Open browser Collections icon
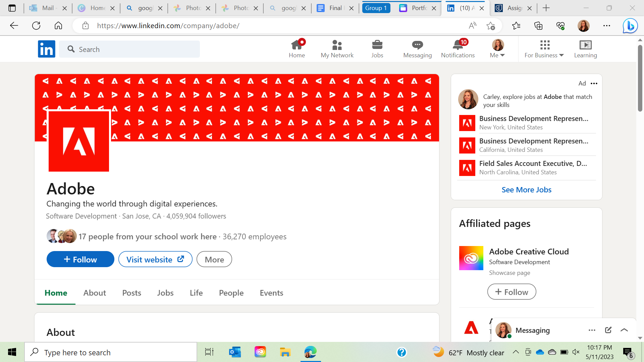 (x=538, y=25)
